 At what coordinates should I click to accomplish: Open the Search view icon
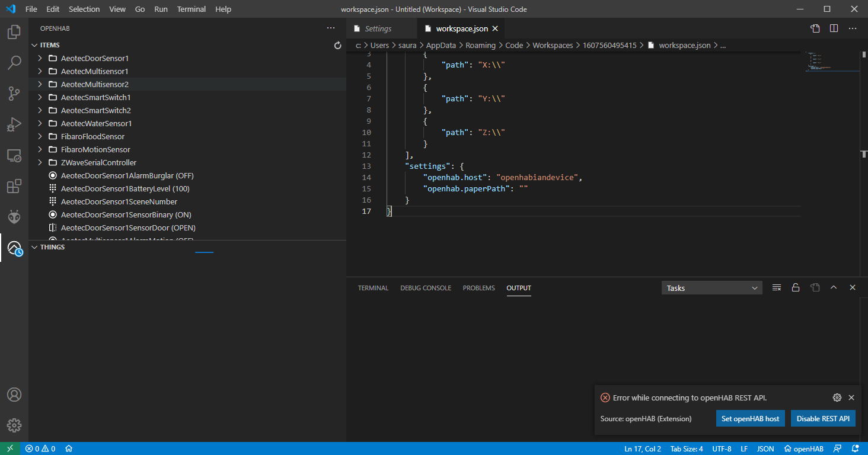pos(14,62)
